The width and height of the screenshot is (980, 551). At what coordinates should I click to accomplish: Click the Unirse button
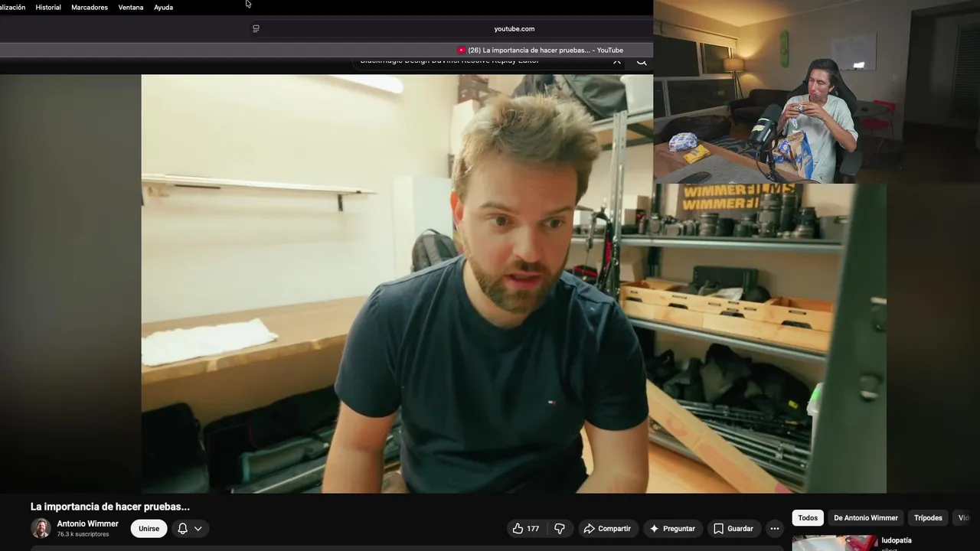point(149,528)
